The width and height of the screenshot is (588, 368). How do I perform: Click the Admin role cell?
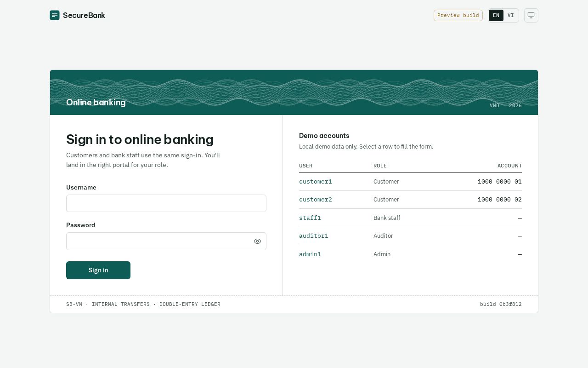pos(382,254)
